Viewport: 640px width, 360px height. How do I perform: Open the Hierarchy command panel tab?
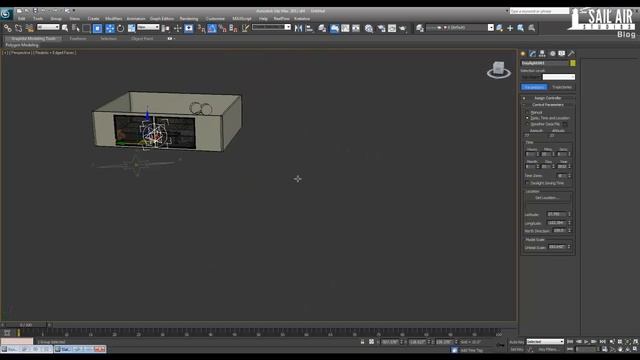pos(542,53)
